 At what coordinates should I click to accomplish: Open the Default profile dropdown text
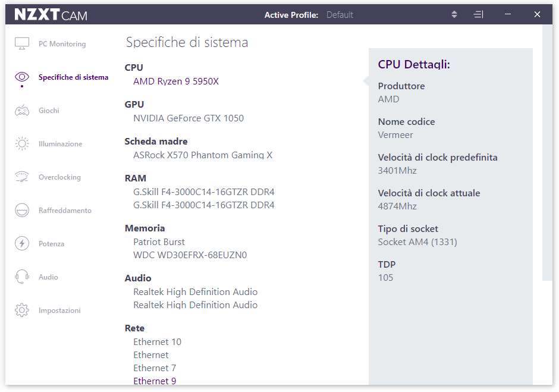click(x=340, y=15)
